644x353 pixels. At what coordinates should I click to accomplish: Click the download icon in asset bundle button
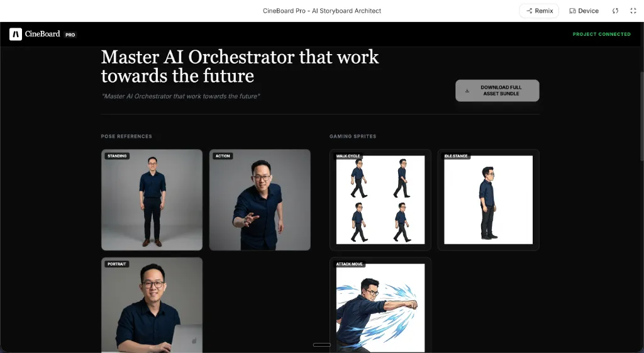467,91
